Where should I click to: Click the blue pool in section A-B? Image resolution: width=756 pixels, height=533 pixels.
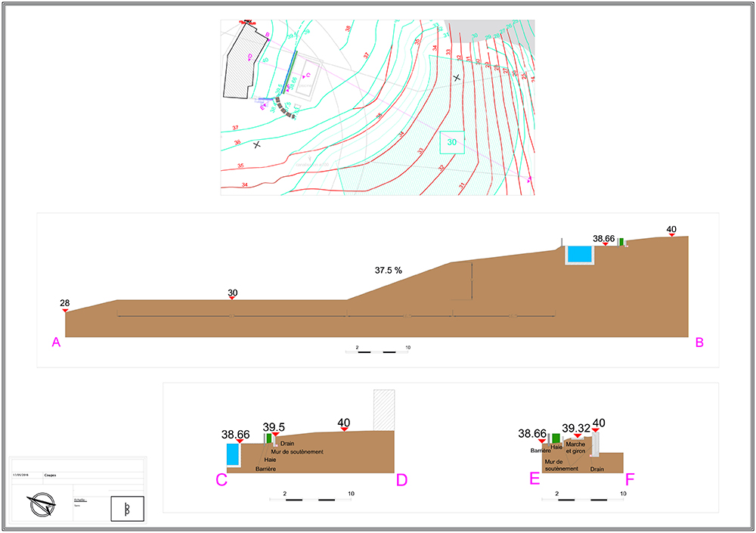pyautogui.click(x=581, y=255)
